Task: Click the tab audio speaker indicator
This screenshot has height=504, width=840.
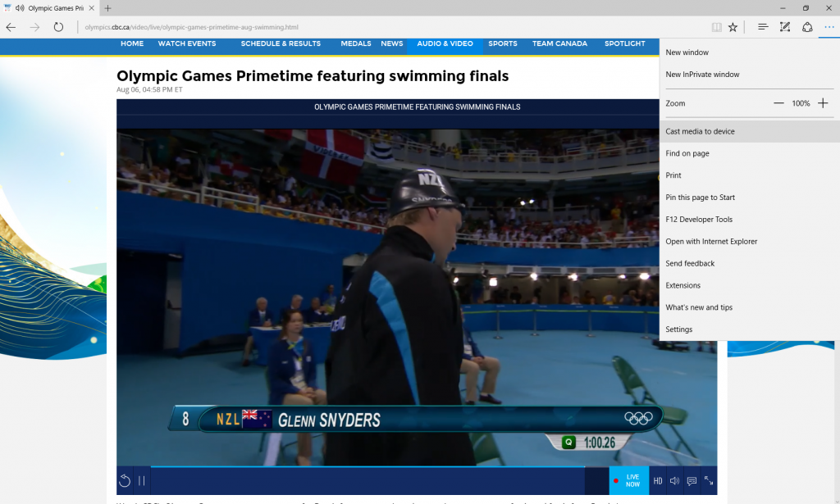Action: (21, 8)
